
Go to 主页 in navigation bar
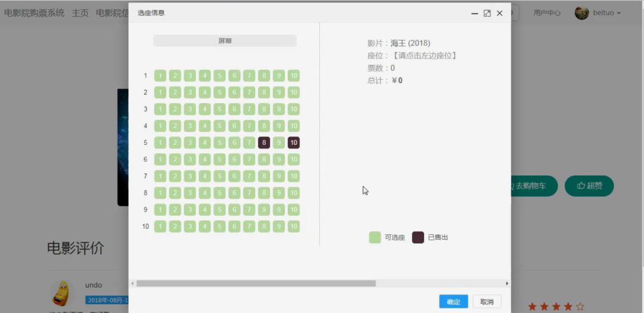[80, 13]
